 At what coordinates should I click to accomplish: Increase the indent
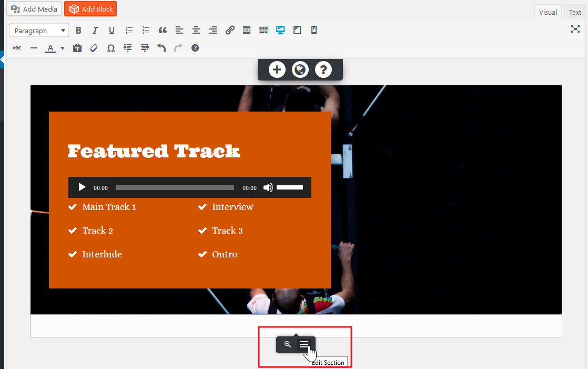point(145,48)
